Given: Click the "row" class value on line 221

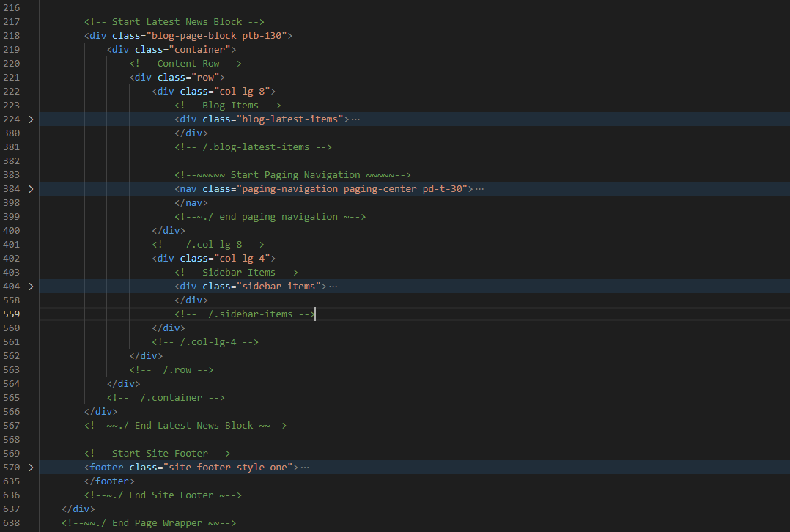Looking at the screenshot, I should pyautogui.click(x=205, y=78).
